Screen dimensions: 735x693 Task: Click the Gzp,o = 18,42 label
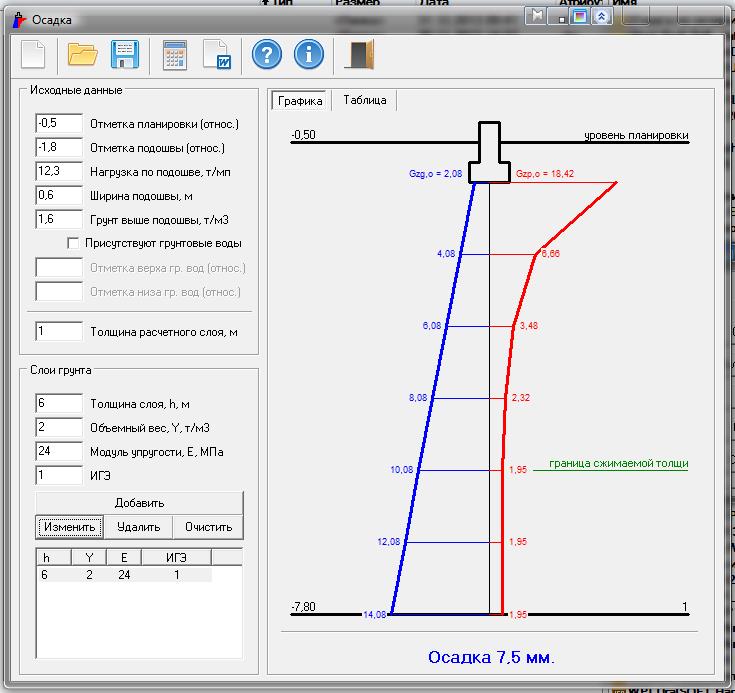pos(545,173)
